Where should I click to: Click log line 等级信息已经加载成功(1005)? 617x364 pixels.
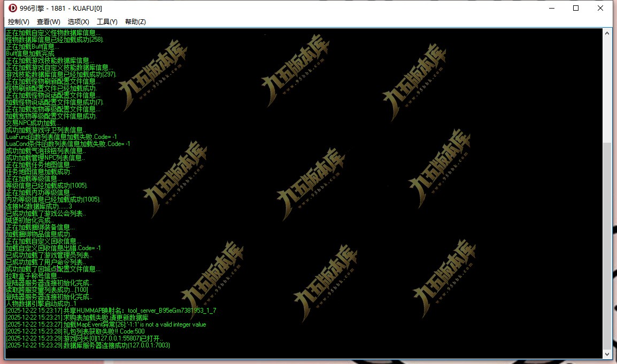[47, 185]
